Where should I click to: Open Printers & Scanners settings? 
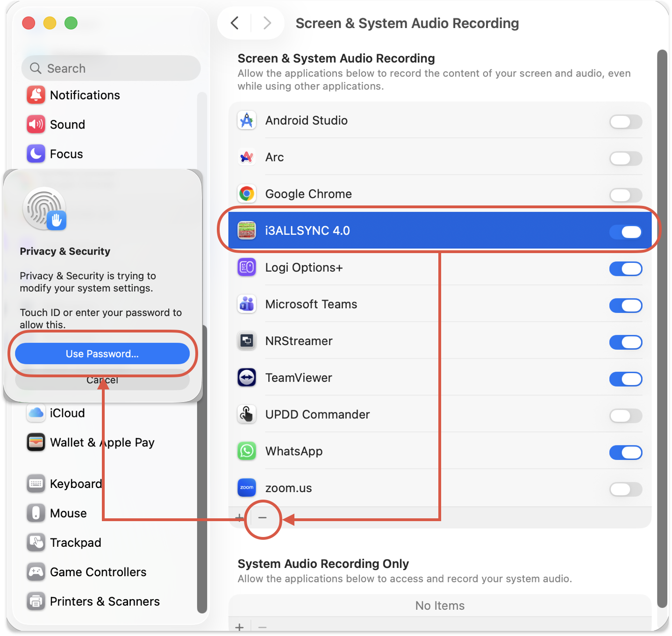tap(111, 601)
